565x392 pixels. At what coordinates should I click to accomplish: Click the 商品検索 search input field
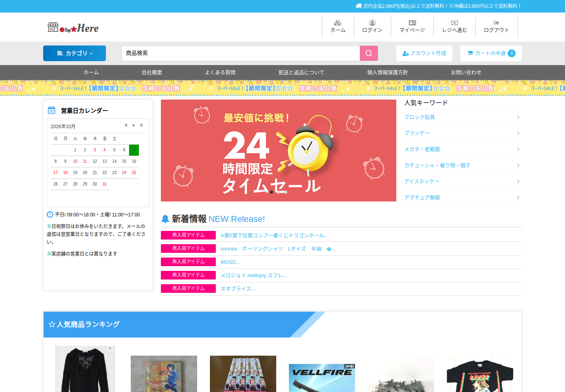[x=241, y=53]
